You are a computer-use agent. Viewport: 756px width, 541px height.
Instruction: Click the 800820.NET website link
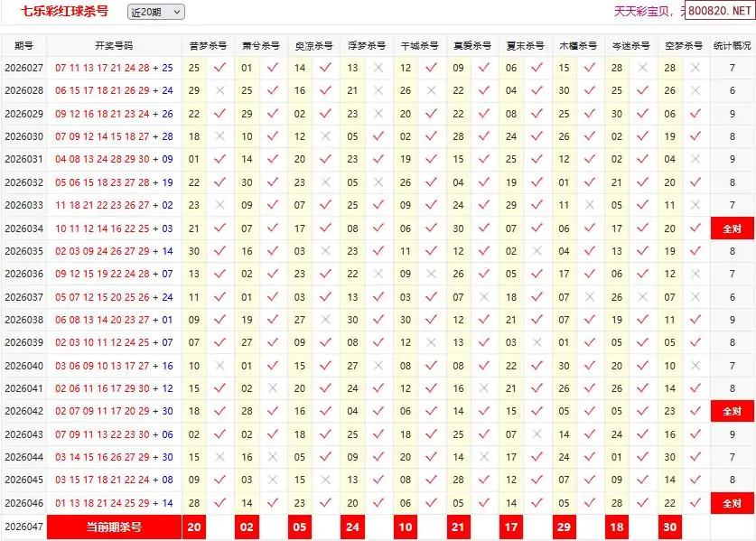tap(719, 12)
